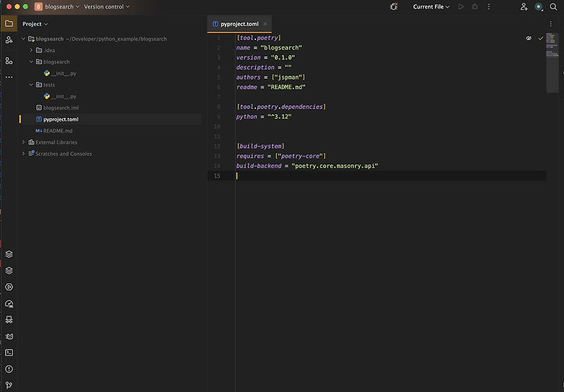Open the AI assistant round icon in title bar

pos(539,6)
